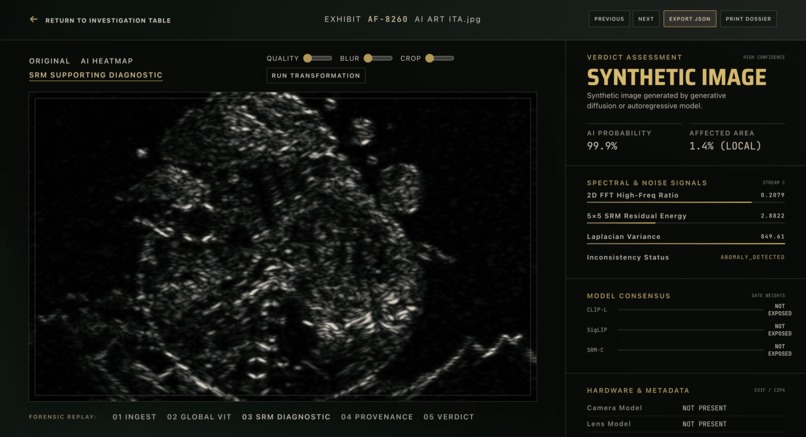This screenshot has width=806, height=437.
Task: Adjust the Quality slider
Action: pyautogui.click(x=318, y=59)
